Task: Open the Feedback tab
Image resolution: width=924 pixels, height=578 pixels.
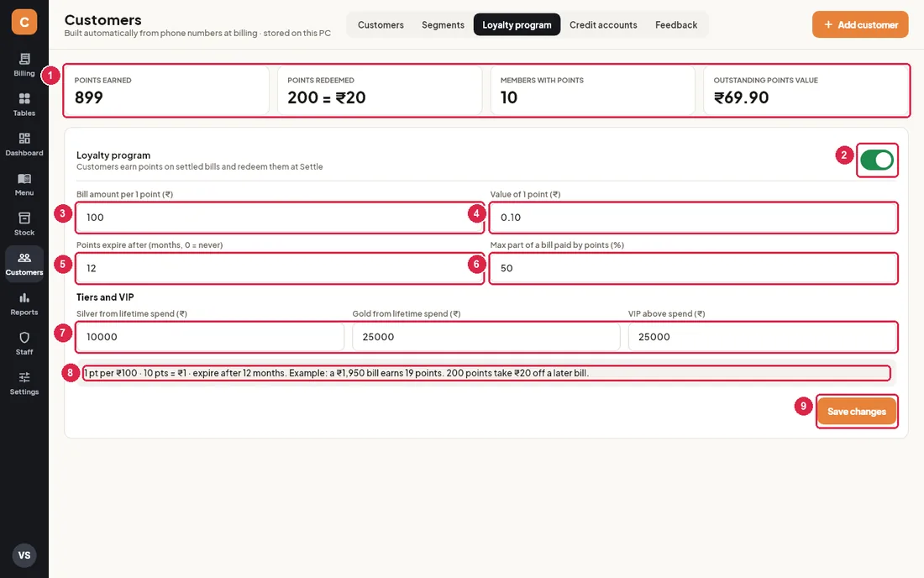Action: pyautogui.click(x=676, y=24)
